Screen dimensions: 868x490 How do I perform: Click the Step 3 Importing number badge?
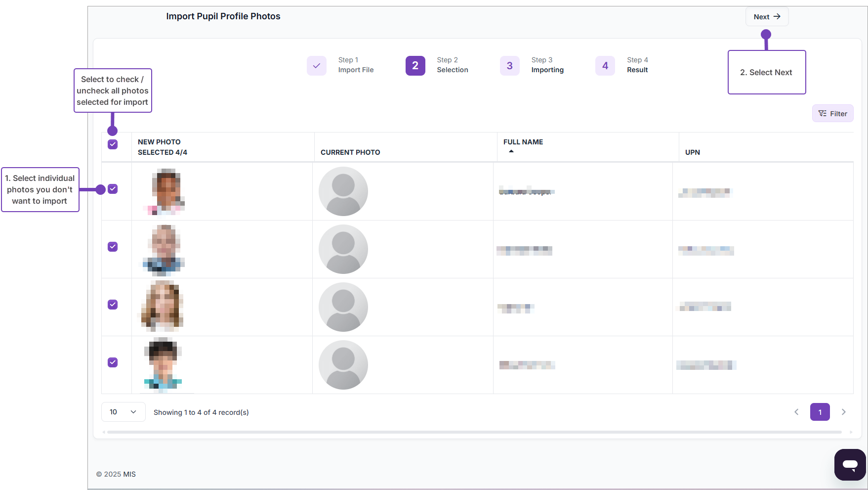[x=509, y=66]
